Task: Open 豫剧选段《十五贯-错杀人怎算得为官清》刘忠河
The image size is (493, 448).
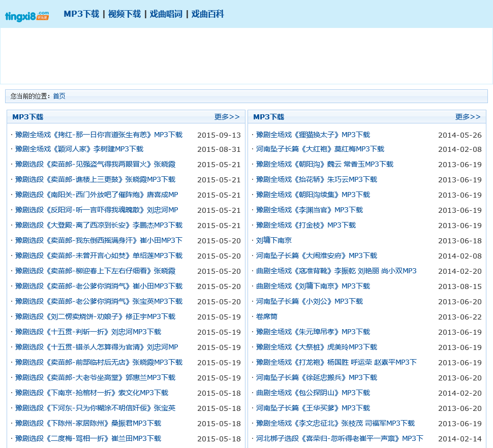Action: 97,347
